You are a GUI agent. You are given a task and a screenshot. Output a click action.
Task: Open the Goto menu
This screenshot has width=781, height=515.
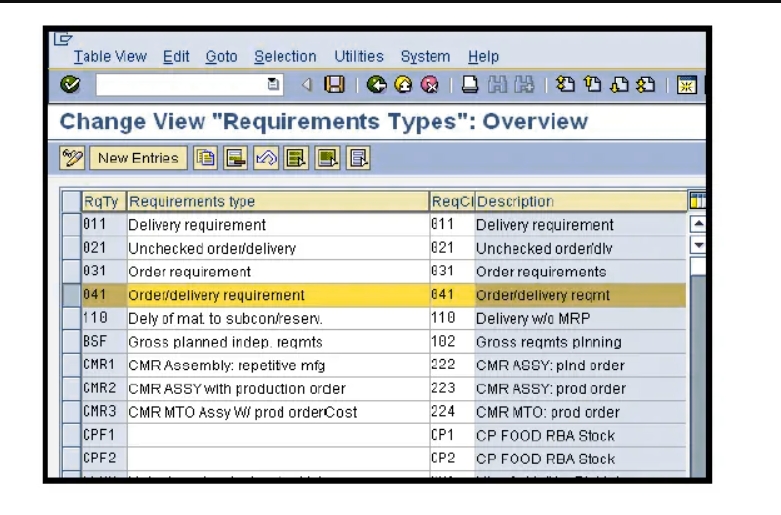click(x=221, y=56)
